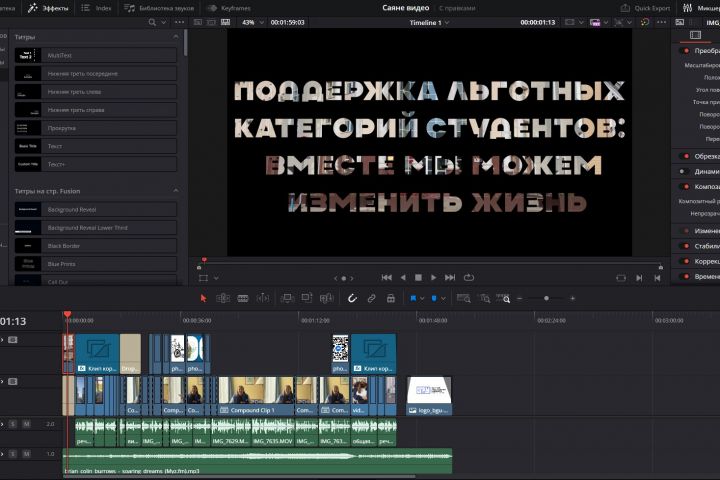
Task: Click the Quick Export button
Action: coord(645,8)
